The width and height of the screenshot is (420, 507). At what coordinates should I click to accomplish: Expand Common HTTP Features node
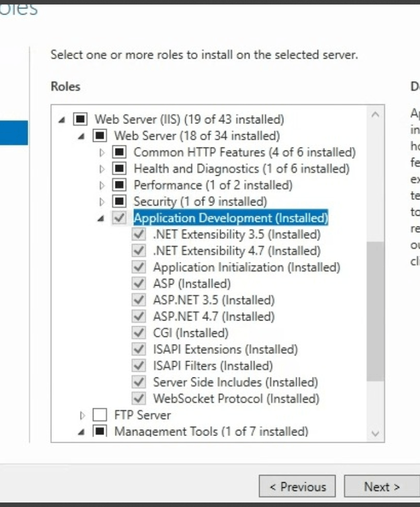[x=102, y=152]
